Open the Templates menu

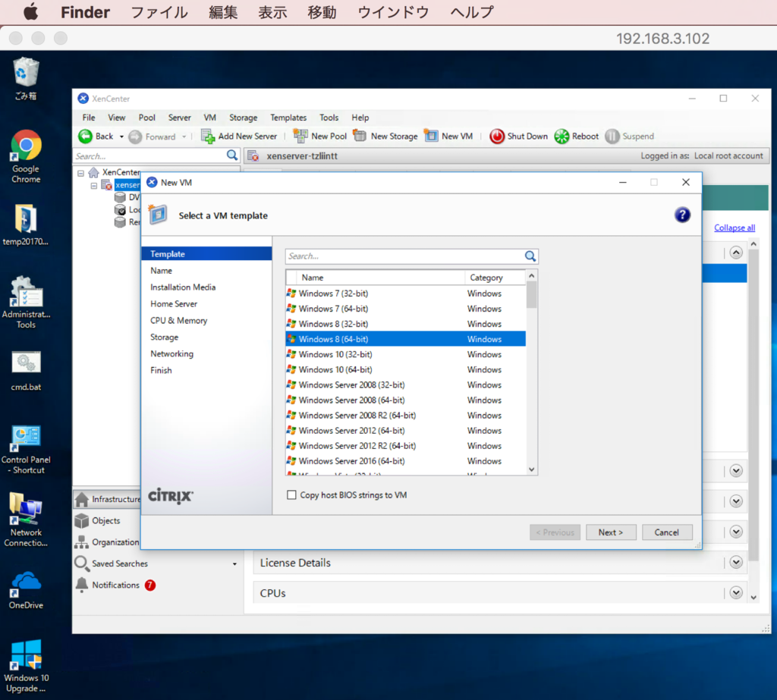288,118
